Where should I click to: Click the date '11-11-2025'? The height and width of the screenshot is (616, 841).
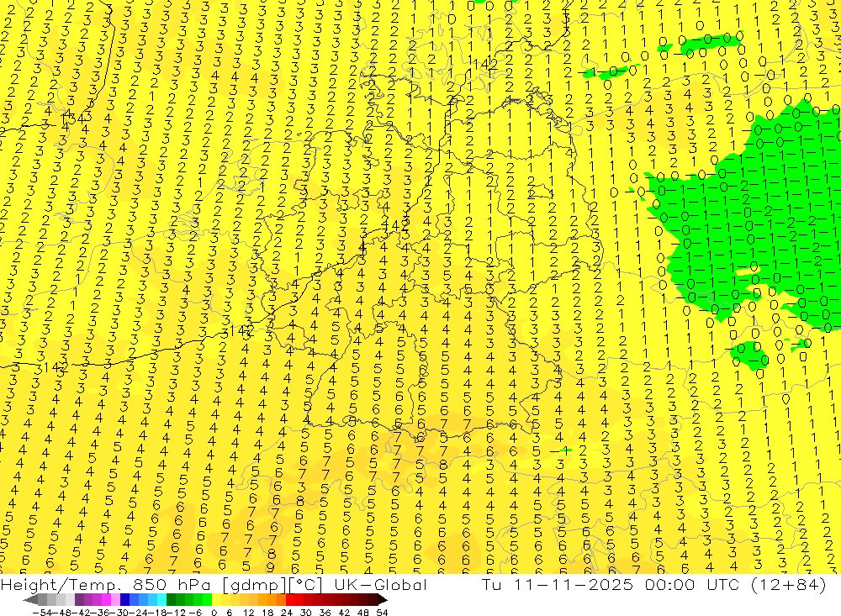(574, 585)
